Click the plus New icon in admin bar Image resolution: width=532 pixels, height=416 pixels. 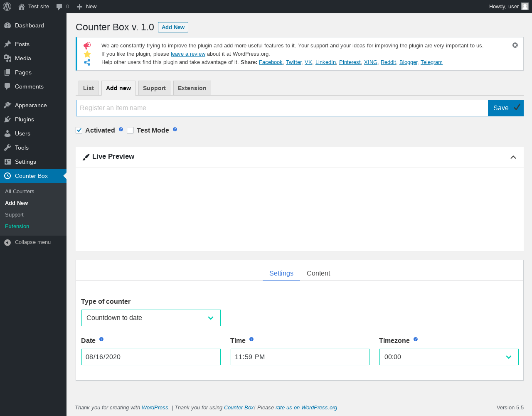point(80,7)
